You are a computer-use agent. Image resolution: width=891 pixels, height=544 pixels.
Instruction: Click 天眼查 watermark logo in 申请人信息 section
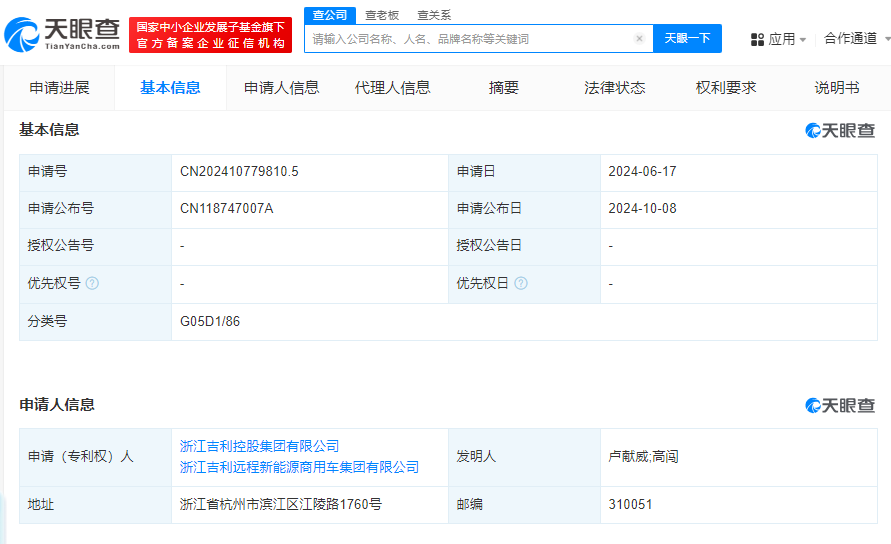(839, 406)
